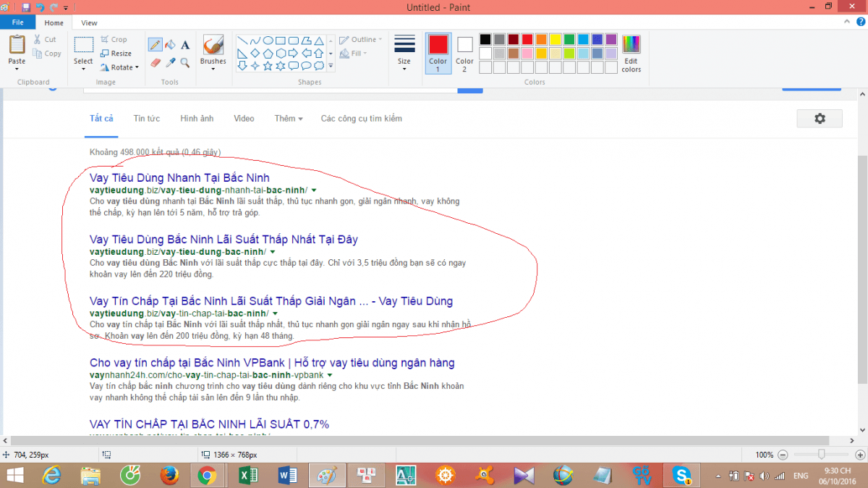Select the Pencil tool
Image resolution: width=868 pixels, height=488 pixels.
pos(155,45)
